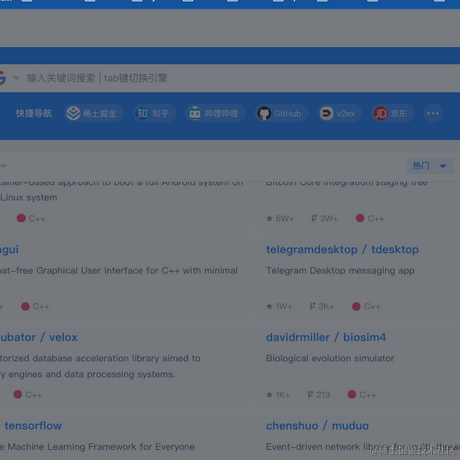Click the tdesktop star count 1W+
Viewport: 460px width, 460px height.
279,306
